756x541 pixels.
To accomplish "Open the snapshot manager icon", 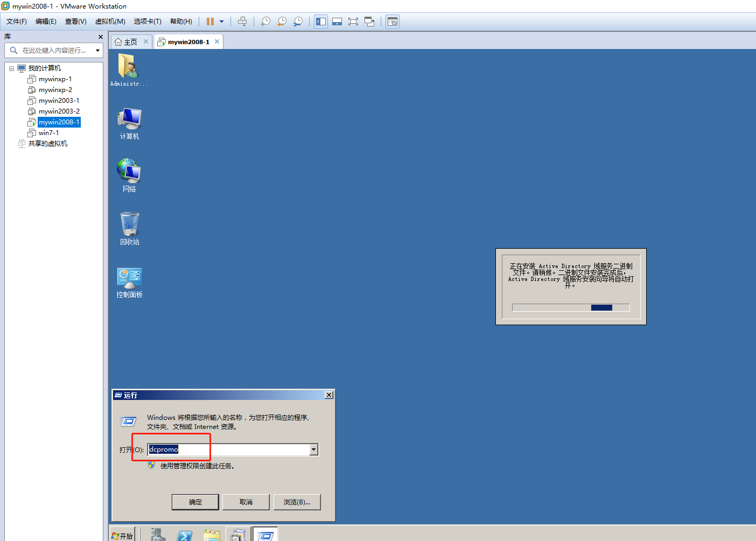I will point(298,22).
